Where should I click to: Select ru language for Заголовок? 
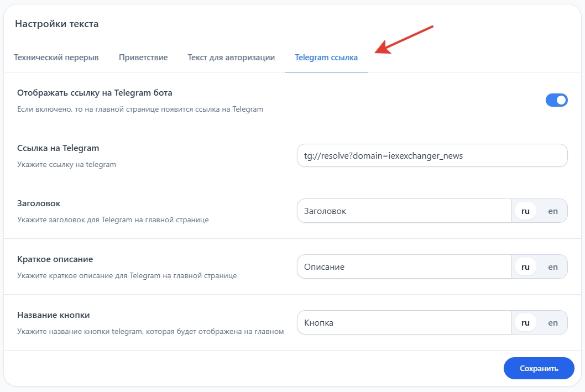(x=525, y=211)
